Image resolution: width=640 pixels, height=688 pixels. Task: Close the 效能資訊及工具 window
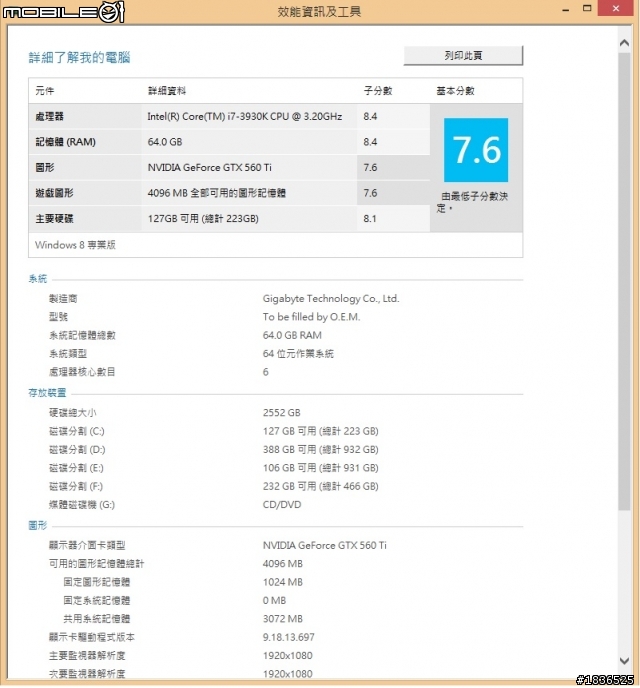[615, 8]
